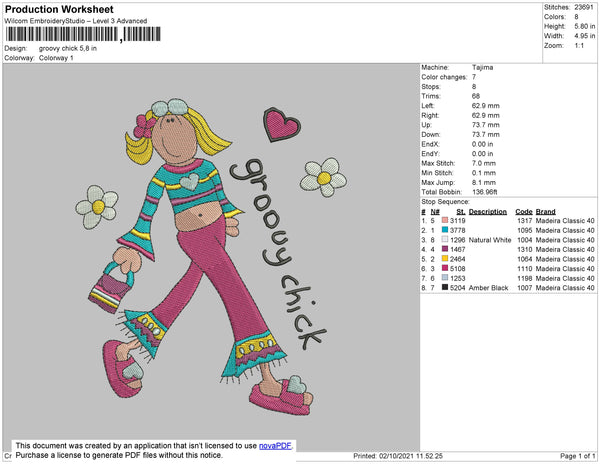Click thread code '1317' in the stop sequence

point(524,221)
